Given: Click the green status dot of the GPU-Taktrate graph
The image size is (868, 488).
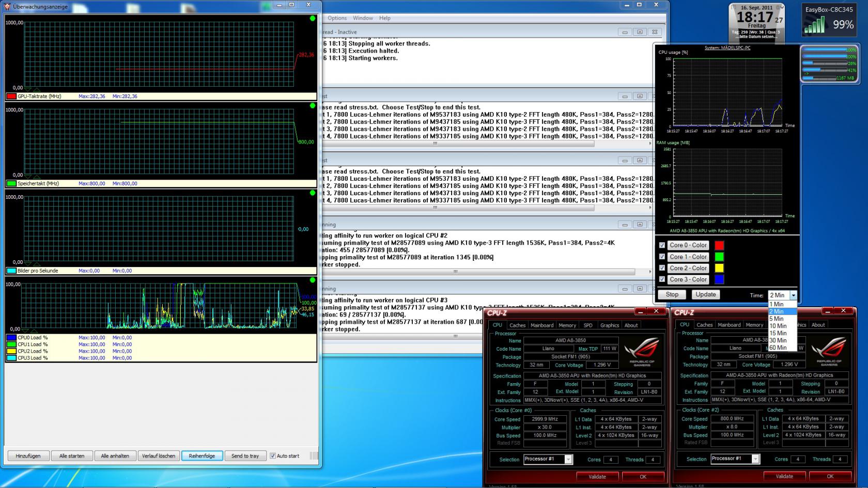Looking at the screenshot, I should pyautogui.click(x=313, y=19).
